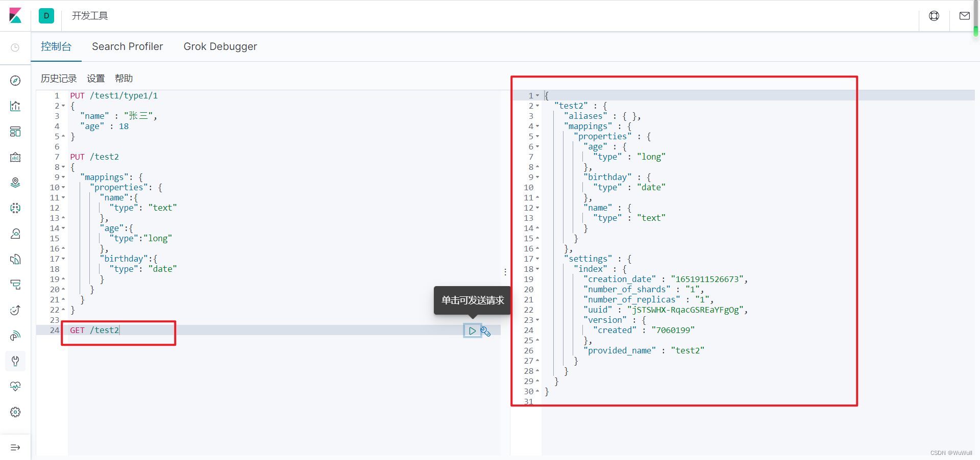Open Canvas icon in sidebar
This screenshot has height=460, width=980.
point(15,157)
